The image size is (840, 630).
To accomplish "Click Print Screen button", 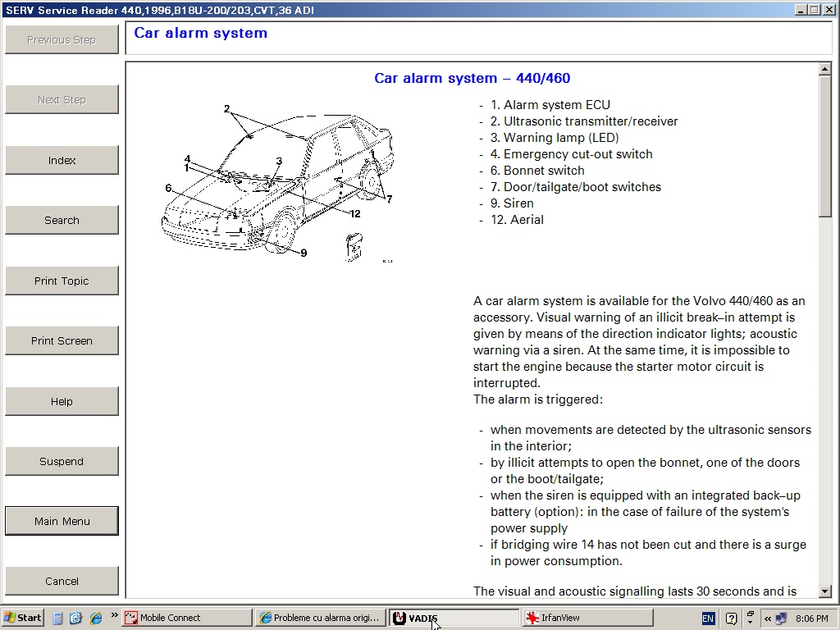I will 62,340.
